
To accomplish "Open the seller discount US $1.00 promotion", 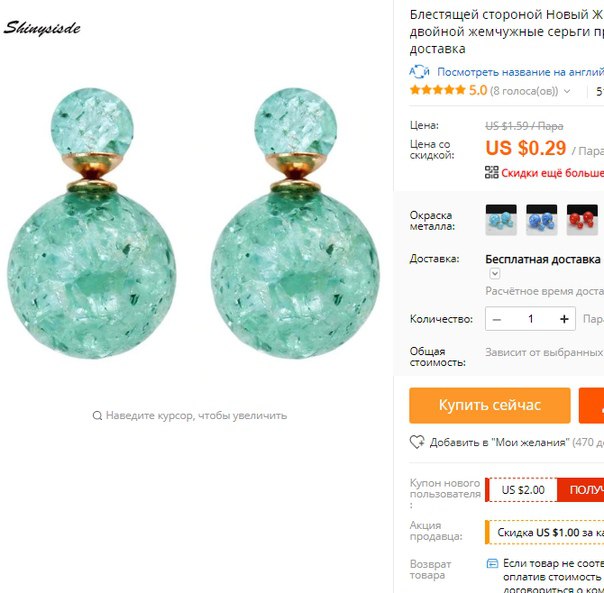I will click(545, 532).
